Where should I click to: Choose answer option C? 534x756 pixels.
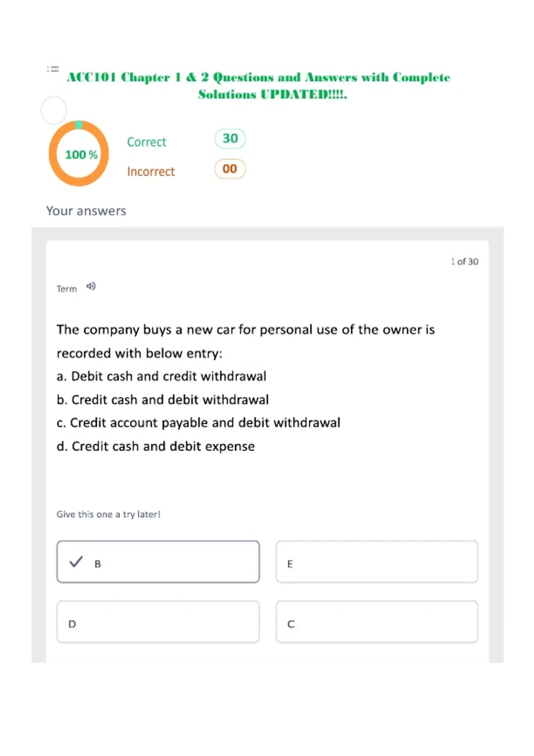(x=377, y=622)
